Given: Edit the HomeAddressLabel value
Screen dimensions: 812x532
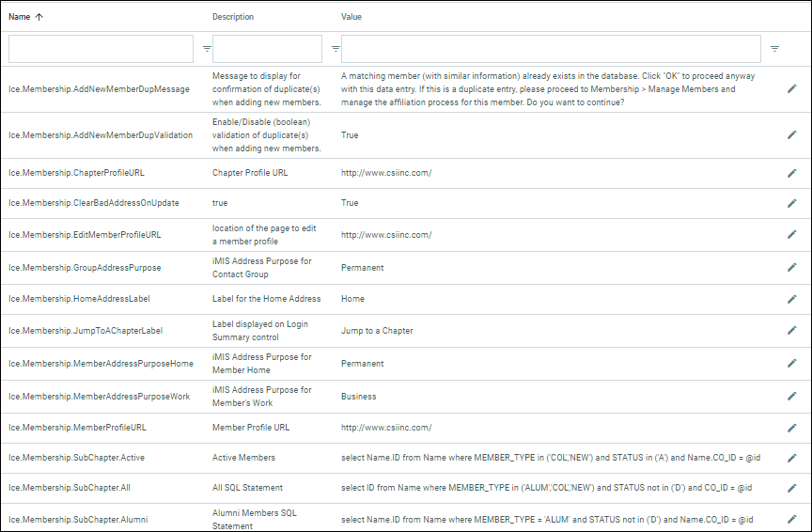Looking at the screenshot, I should [x=791, y=299].
